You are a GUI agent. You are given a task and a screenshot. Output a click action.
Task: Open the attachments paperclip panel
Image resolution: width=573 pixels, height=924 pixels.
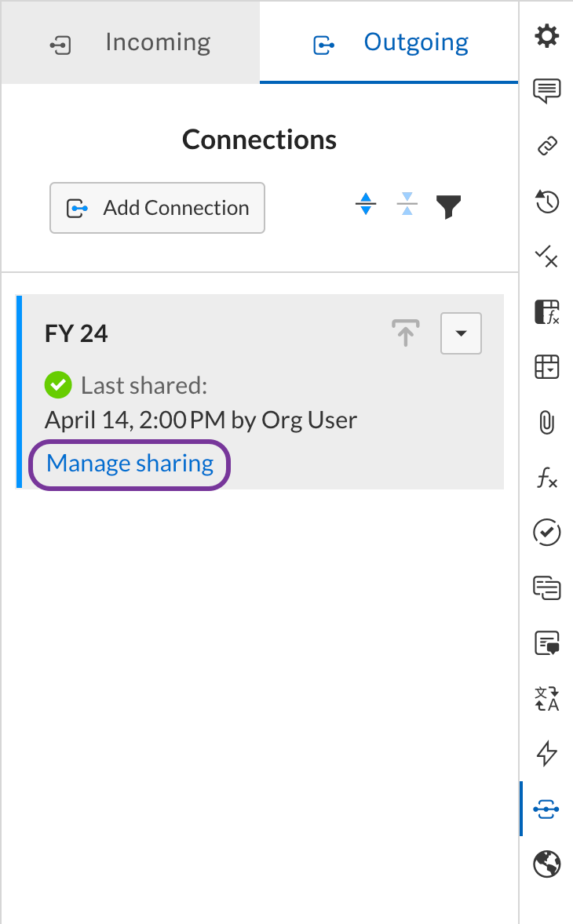[x=546, y=423]
